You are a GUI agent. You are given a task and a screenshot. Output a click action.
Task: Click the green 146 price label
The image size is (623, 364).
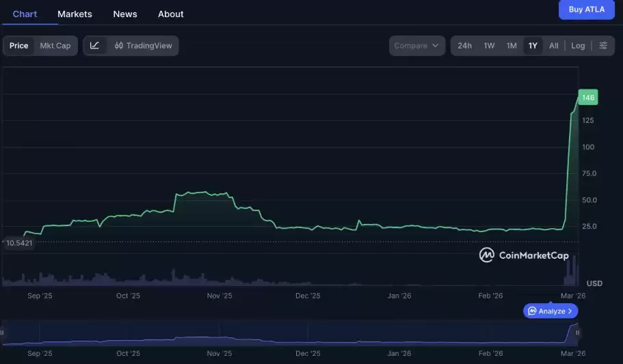tap(588, 98)
